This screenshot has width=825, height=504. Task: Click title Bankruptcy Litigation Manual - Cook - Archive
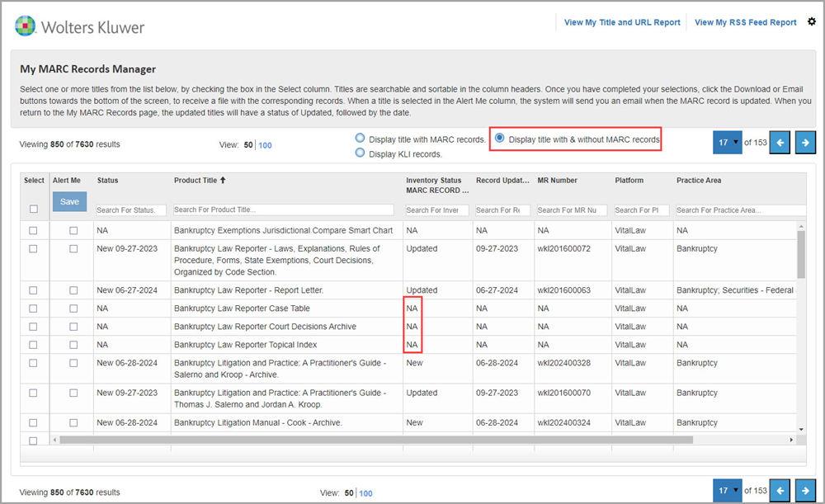258,422
